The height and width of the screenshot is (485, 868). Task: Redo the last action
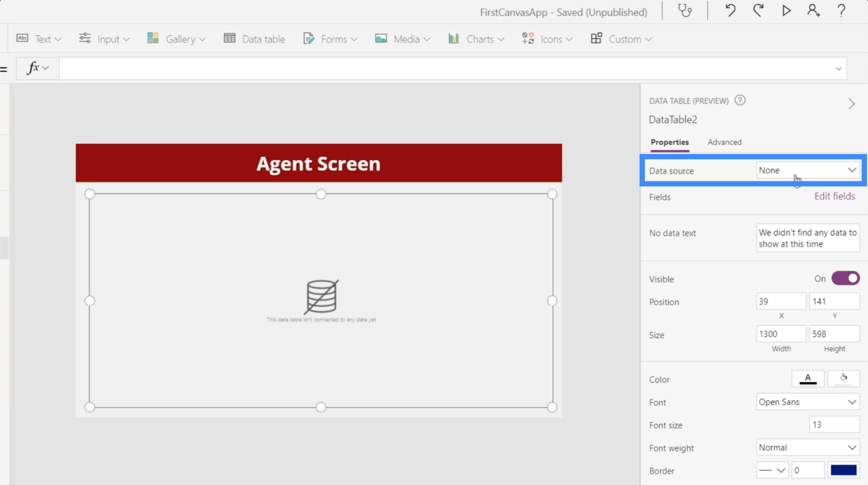[758, 11]
